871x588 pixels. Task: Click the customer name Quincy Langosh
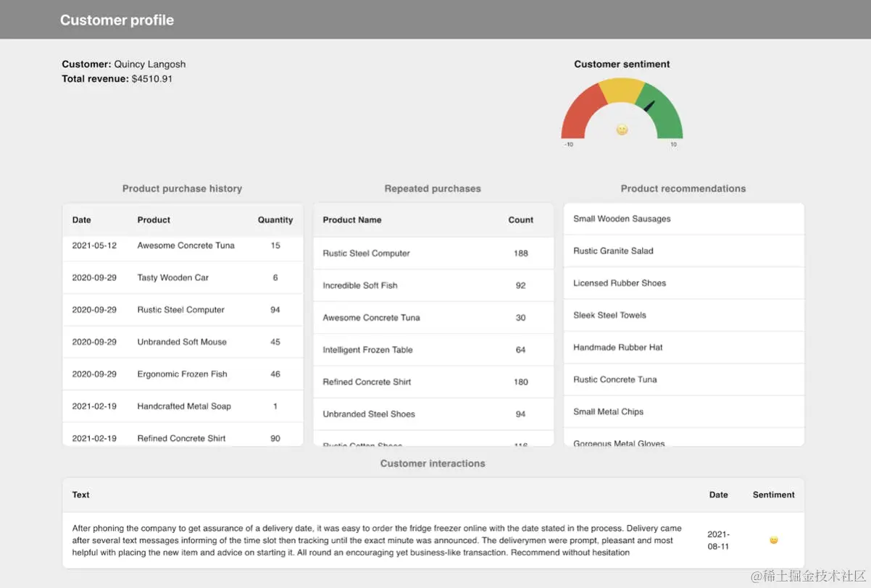tap(150, 64)
